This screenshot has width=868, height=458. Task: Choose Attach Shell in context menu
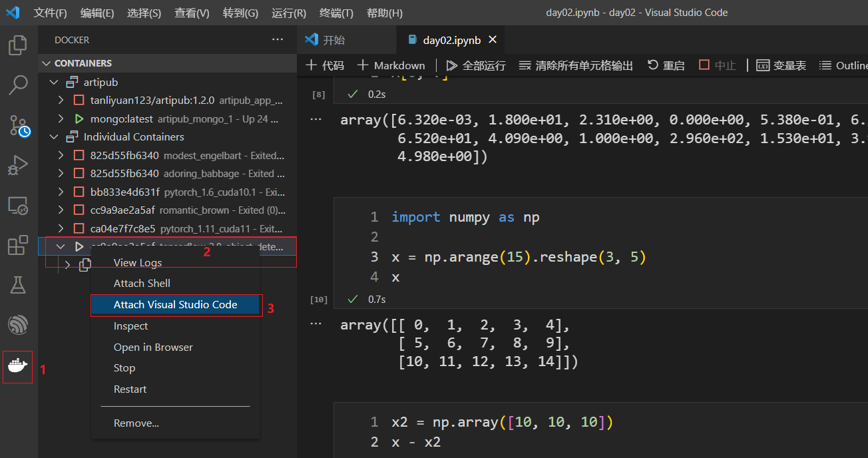(x=175, y=284)
